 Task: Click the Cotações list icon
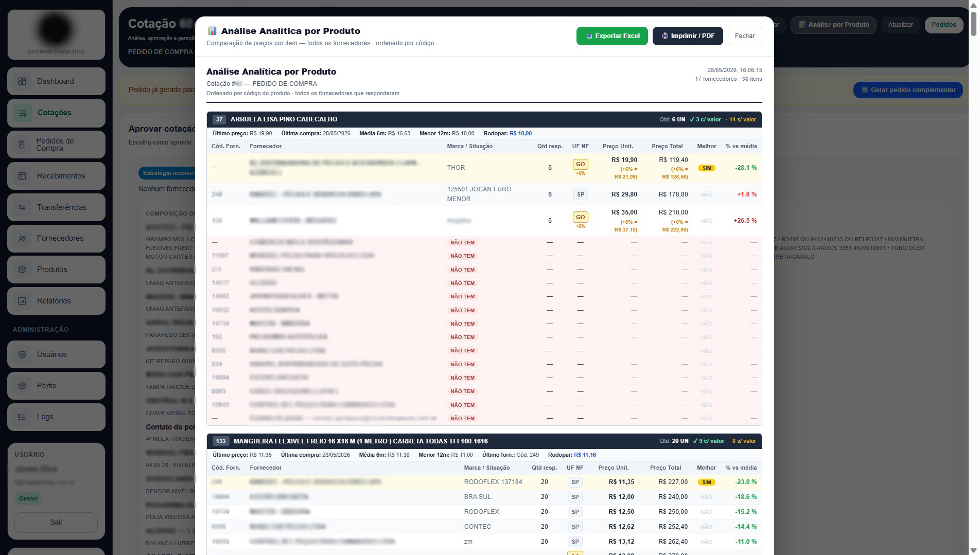22,113
